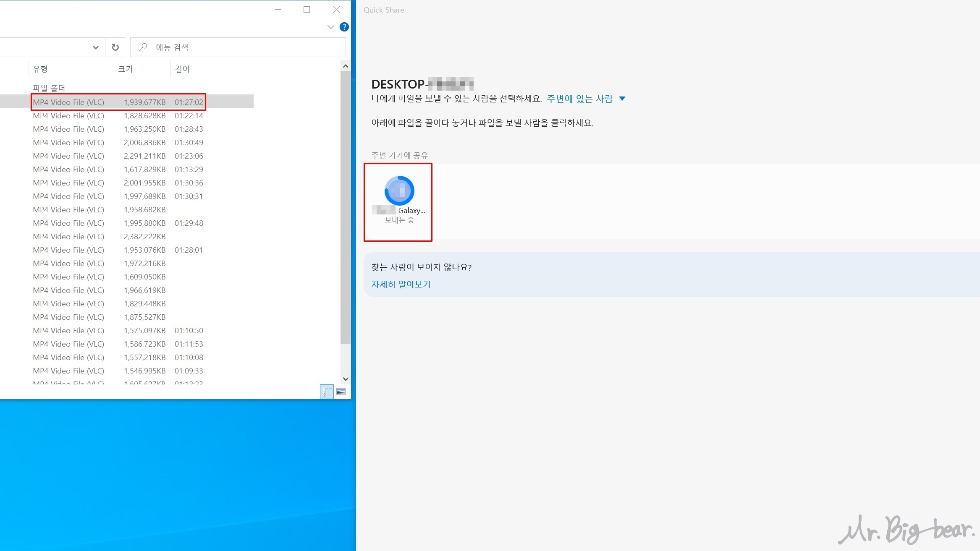
Task: Click the scrollbar down arrow in Explorer
Action: coord(346,379)
